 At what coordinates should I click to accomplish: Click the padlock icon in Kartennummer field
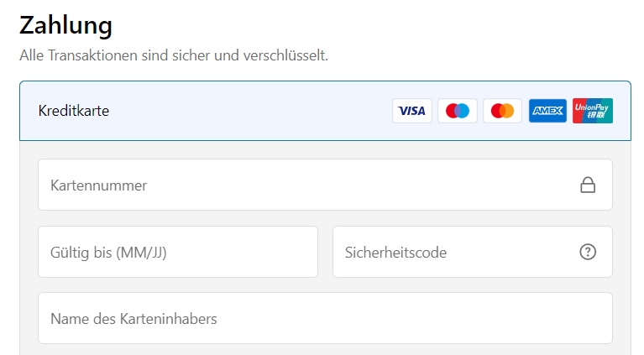588,185
